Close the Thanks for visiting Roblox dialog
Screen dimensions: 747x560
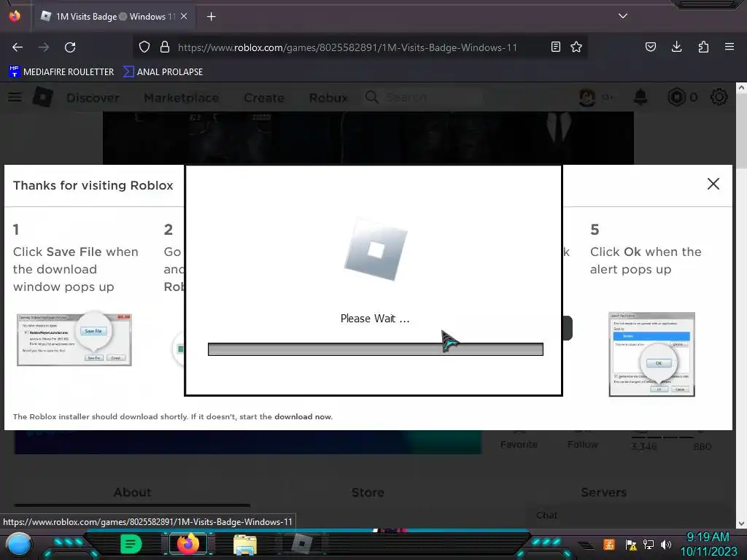[x=713, y=184]
